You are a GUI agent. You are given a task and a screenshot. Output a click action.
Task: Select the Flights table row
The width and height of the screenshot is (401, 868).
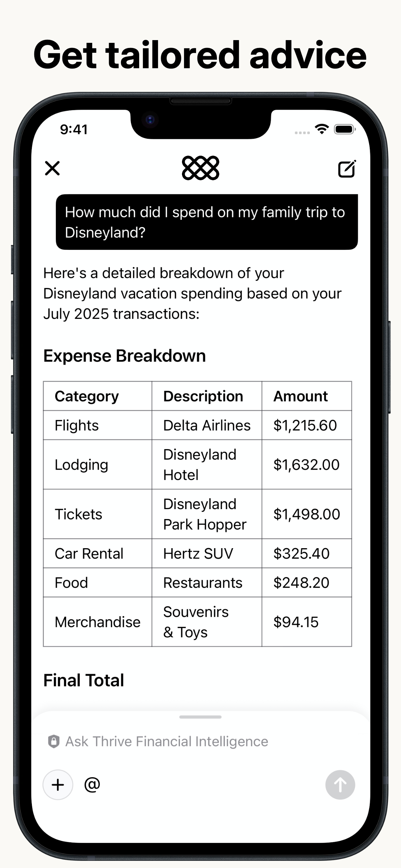[197, 425]
